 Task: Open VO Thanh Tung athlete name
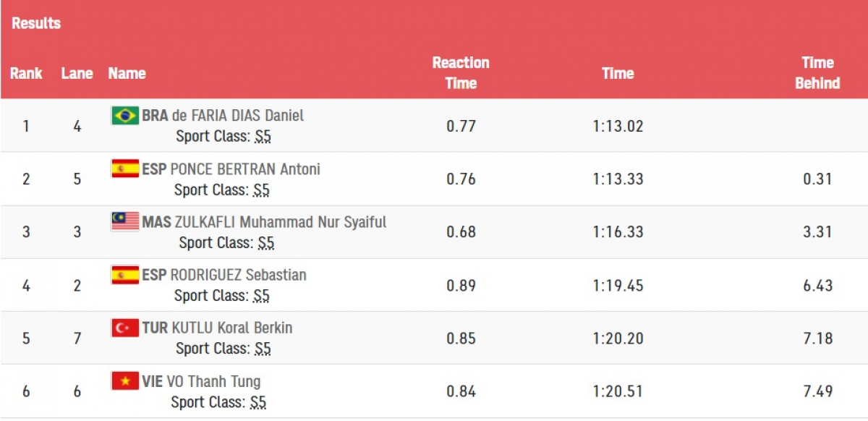click(213, 381)
